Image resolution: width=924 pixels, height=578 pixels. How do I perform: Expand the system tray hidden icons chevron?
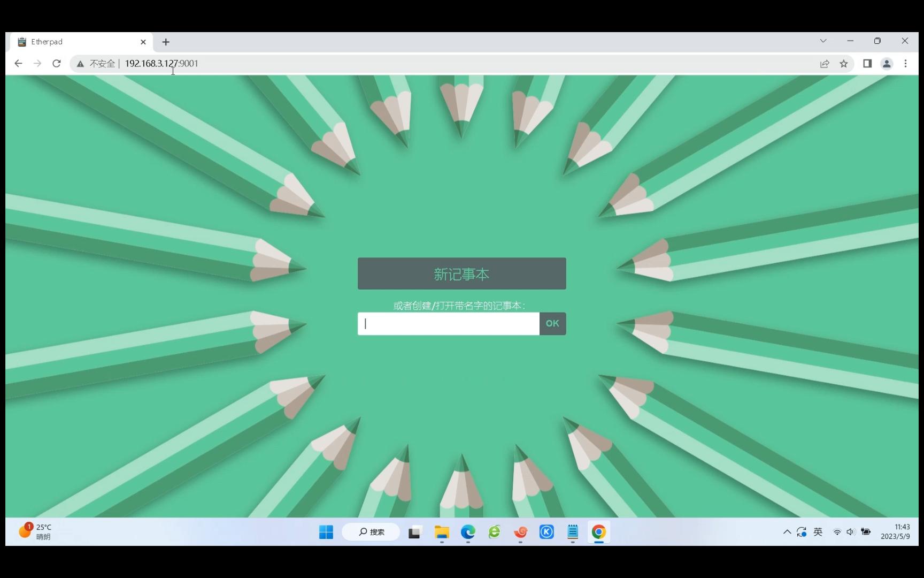point(787,532)
